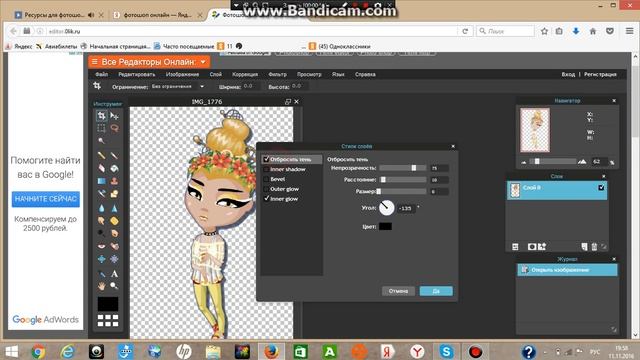Open the Фильтр menu
Screen dimensions: 640x360
[278, 74]
